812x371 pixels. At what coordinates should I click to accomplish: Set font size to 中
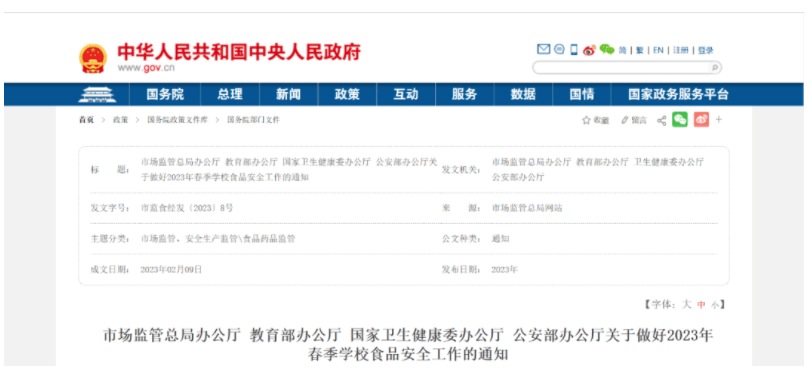point(701,305)
